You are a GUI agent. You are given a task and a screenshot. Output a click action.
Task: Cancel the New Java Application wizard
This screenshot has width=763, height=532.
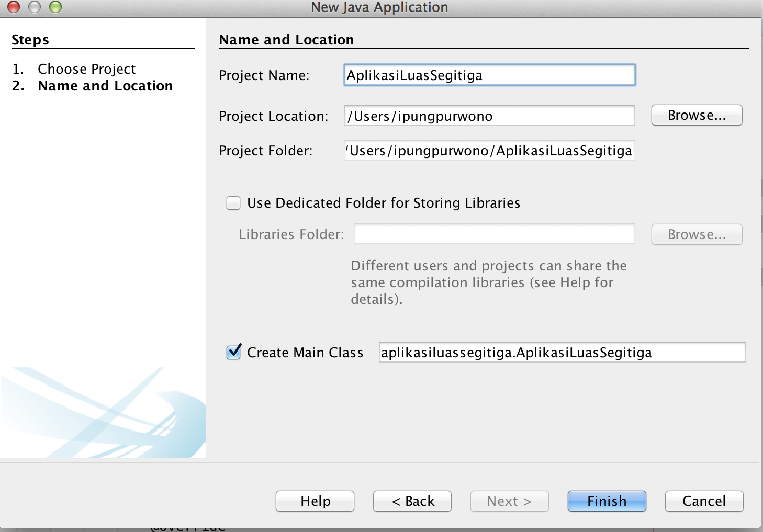point(704,501)
